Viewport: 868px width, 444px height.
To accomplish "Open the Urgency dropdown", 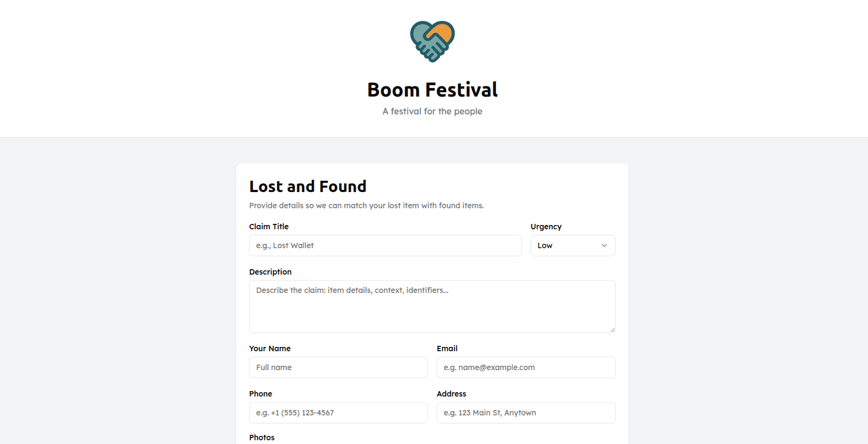I will point(573,245).
